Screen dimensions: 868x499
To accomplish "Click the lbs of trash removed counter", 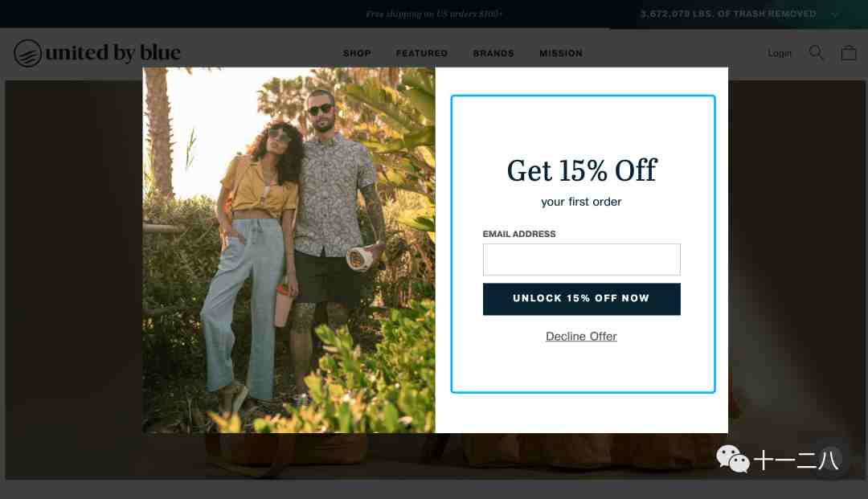I will (728, 14).
